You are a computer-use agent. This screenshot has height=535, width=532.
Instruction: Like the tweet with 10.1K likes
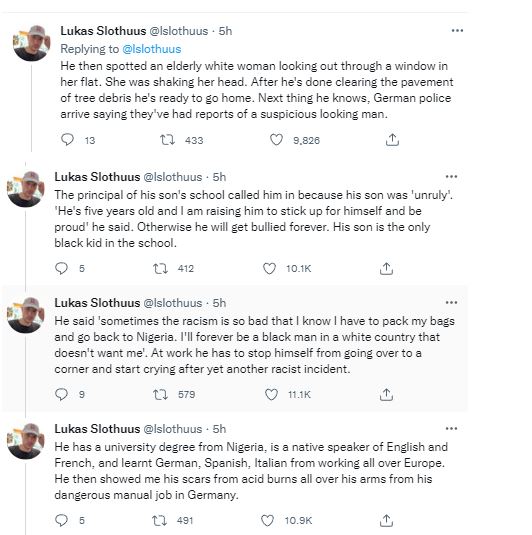click(x=269, y=269)
